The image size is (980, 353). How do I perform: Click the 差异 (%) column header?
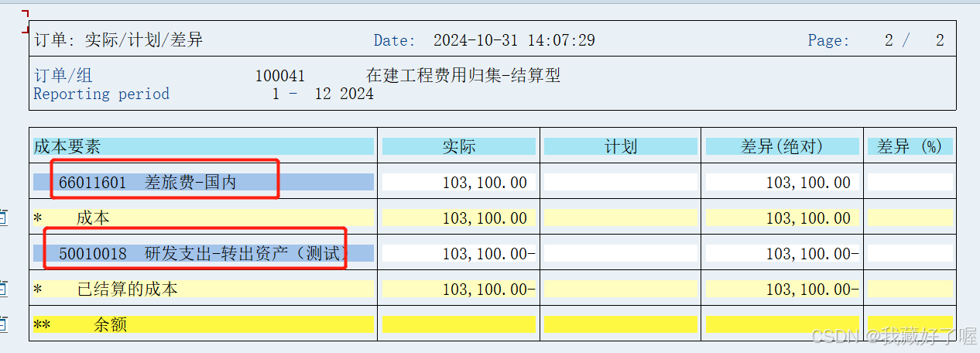pos(910,146)
